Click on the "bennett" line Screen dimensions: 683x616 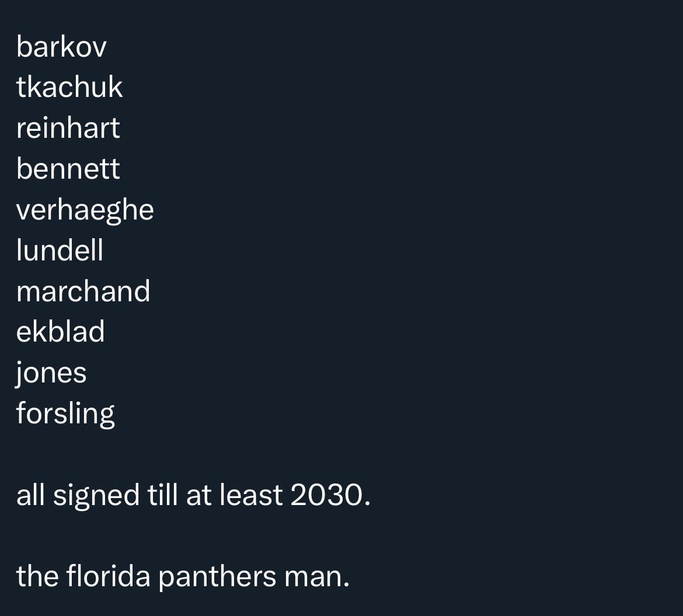click(68, 169)
